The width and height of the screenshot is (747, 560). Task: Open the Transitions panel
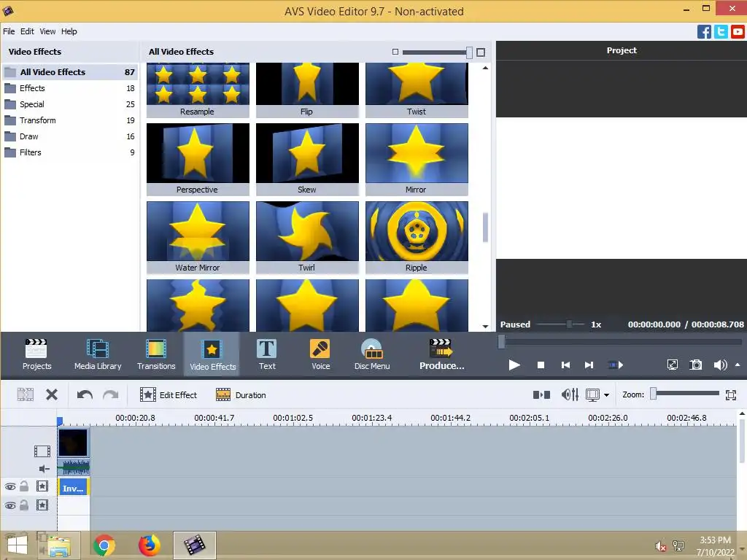point(156,354)
